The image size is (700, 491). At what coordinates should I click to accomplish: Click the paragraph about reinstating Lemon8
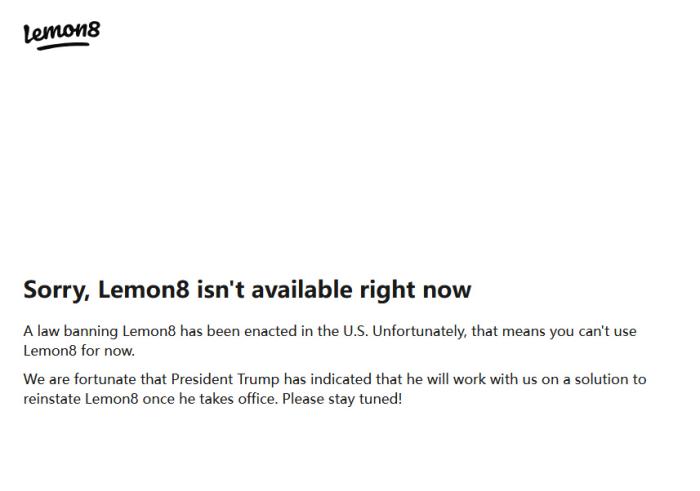click(x=334, y=388)
